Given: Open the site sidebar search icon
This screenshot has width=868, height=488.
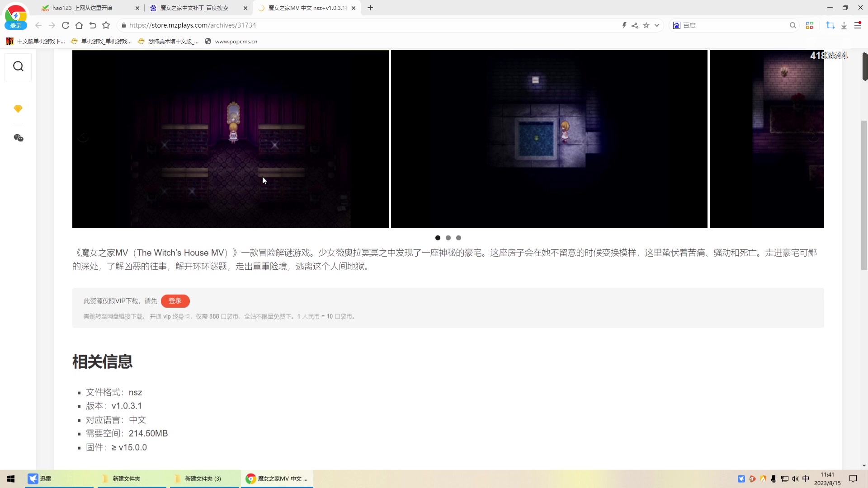Looking at the screenshot, I should [18, 66].
